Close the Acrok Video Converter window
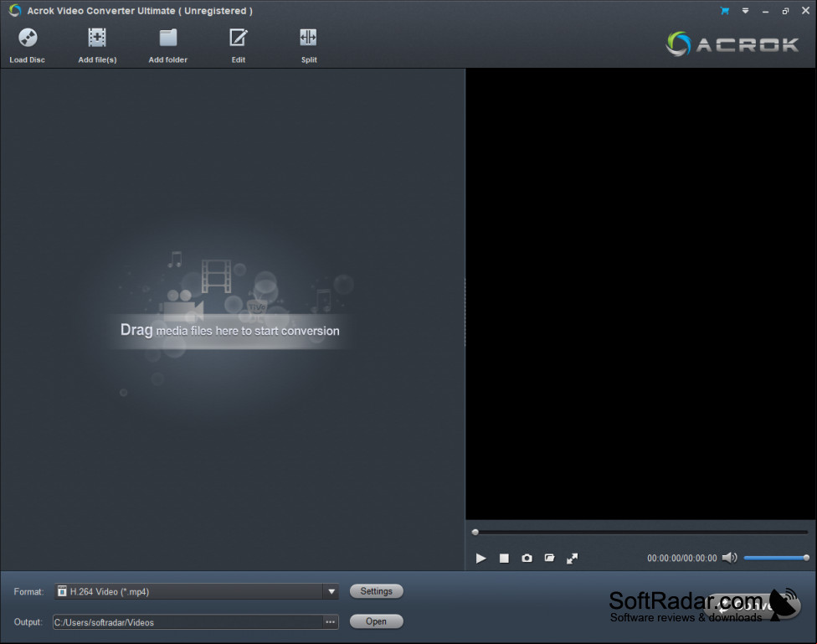This screenshot has height=644, width=817. 805,10
